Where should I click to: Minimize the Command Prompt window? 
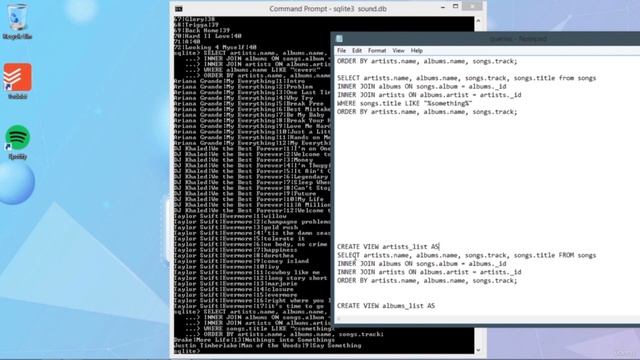(x=443, y=7)
